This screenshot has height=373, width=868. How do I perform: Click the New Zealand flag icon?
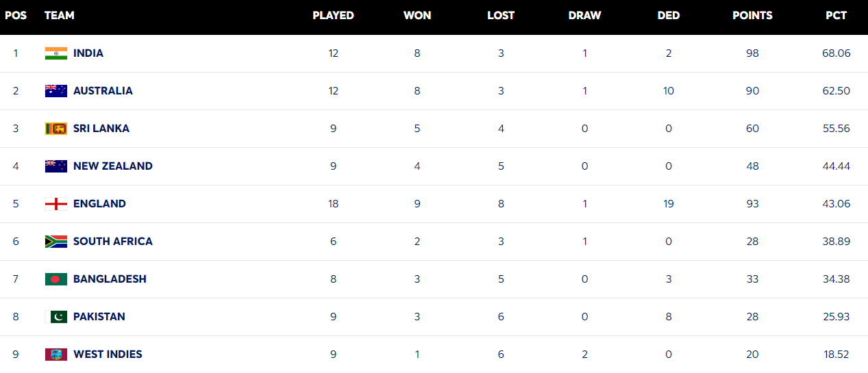pos(56,166)
